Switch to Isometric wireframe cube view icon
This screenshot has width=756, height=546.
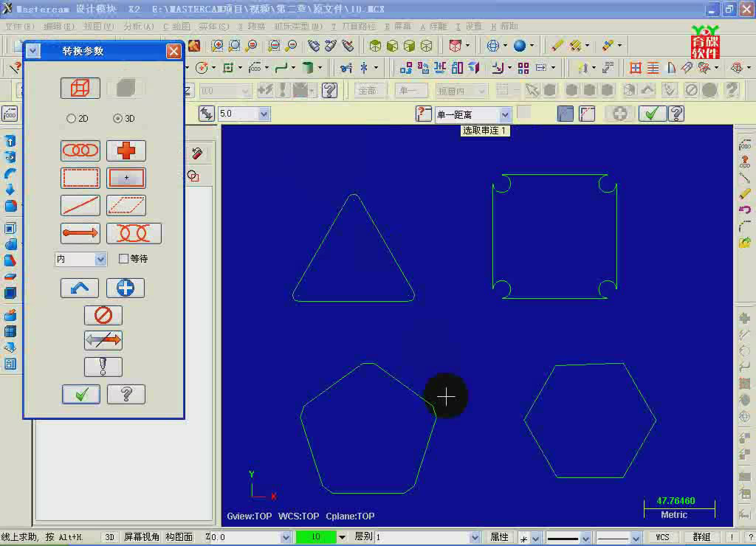tap(426, 46)
